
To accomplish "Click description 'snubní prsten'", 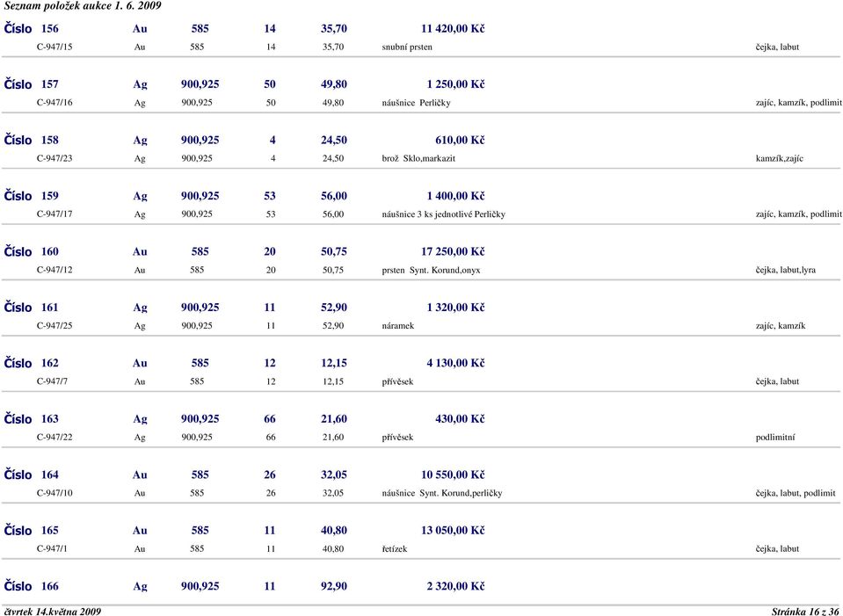I will tap(407, 47).
